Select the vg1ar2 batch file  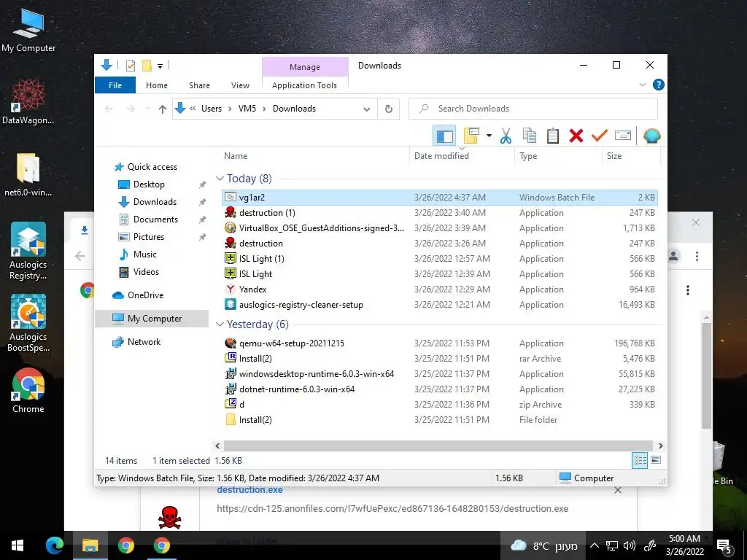tap(440, 197)
